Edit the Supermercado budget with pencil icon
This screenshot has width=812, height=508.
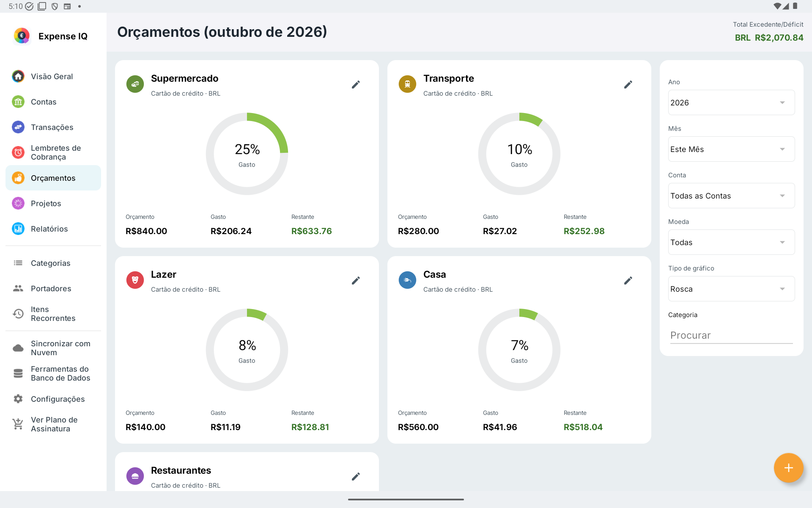[x=356, y=85]
